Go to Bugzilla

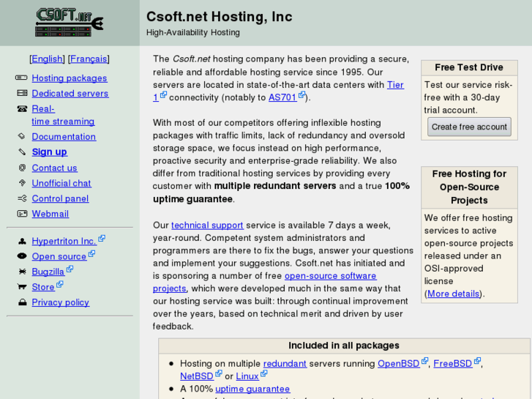click(48, 272)
